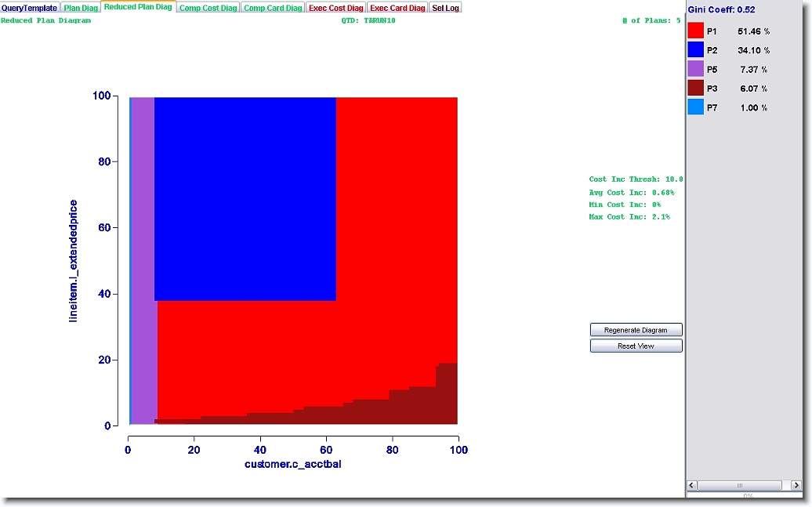812x507 pixels.
Task: Open the QueryTemplate tab
Action: click(30, 8)
